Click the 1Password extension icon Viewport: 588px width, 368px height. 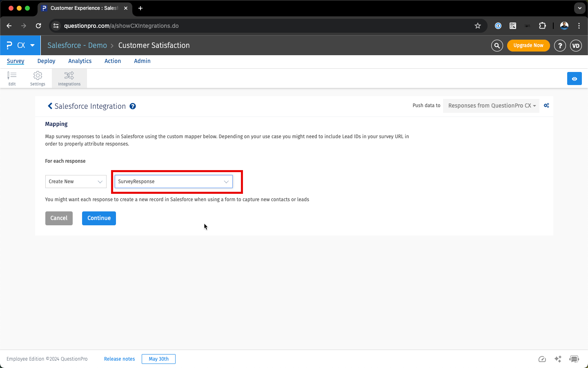click(x=498, y=26)
